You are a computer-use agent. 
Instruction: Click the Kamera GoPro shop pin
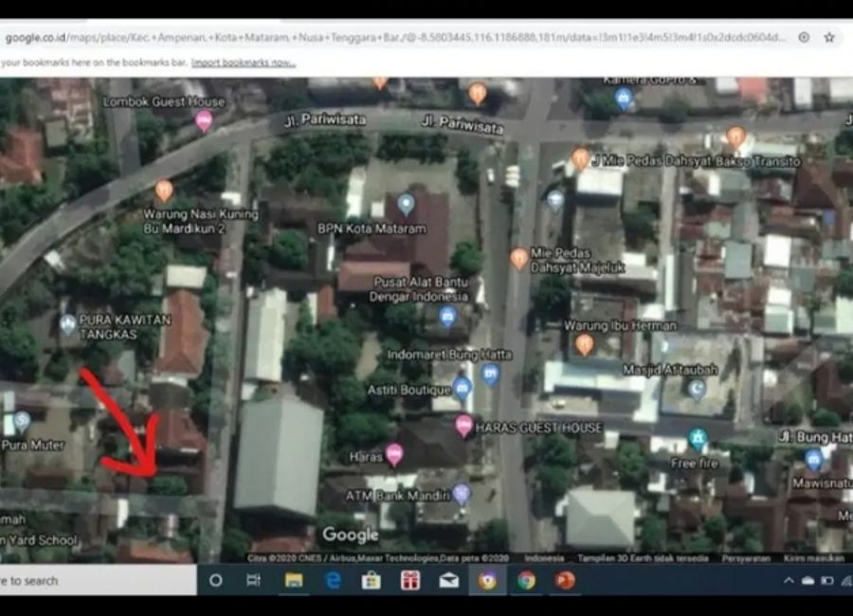pos(624,100)
